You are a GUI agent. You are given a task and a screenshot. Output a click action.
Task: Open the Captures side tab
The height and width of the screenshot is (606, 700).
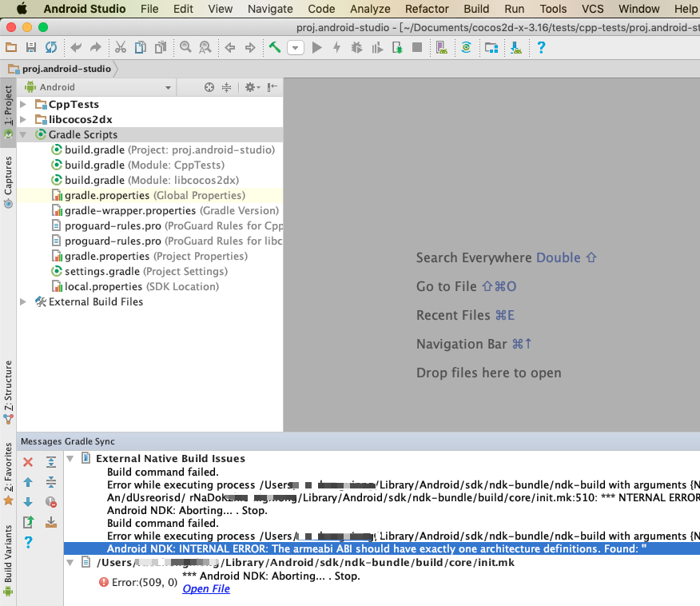(x=8, y=182)
